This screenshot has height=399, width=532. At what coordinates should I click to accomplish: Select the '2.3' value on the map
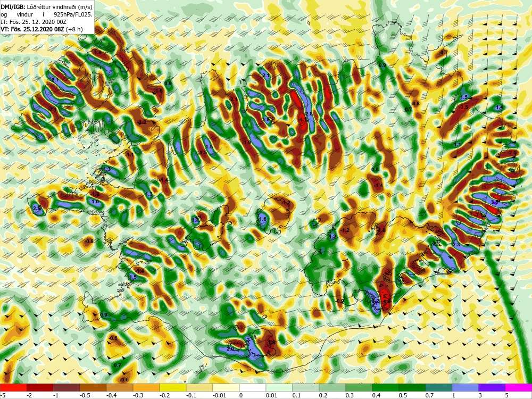(456, 244)
